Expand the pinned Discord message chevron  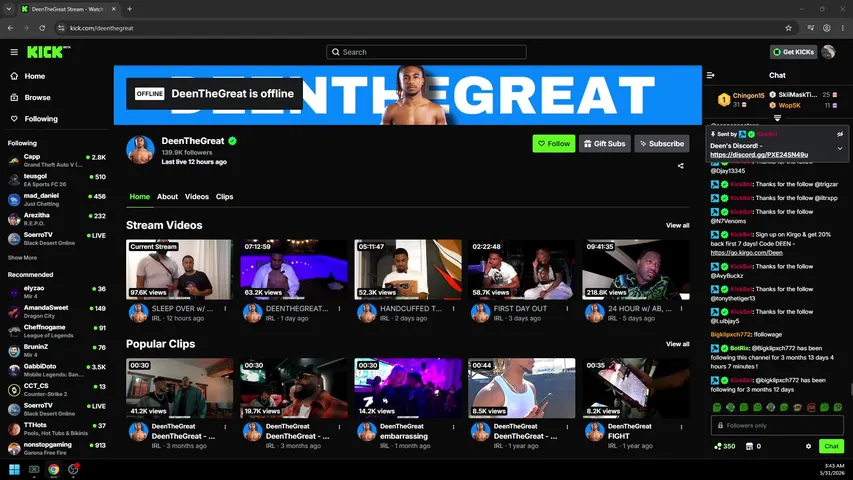click(x=840, y=148)
